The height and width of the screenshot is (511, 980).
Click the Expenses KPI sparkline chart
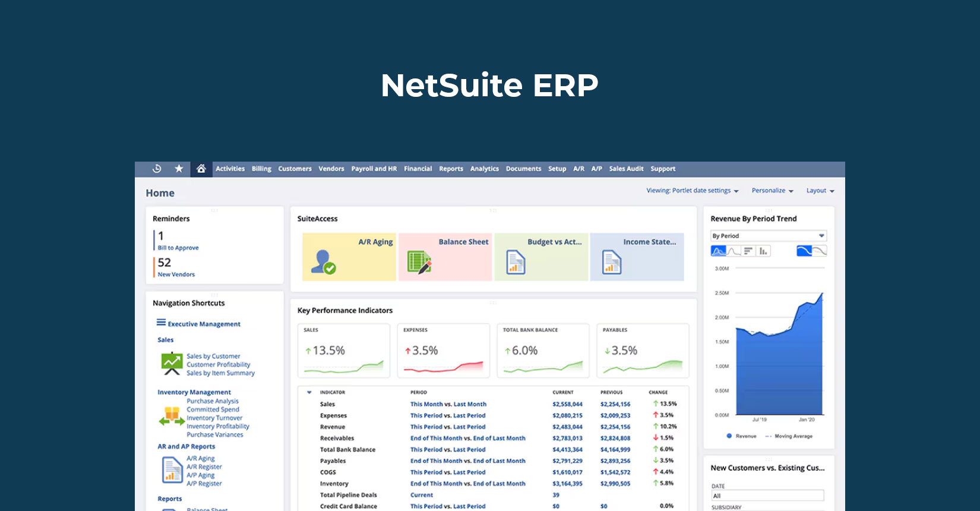443,367
